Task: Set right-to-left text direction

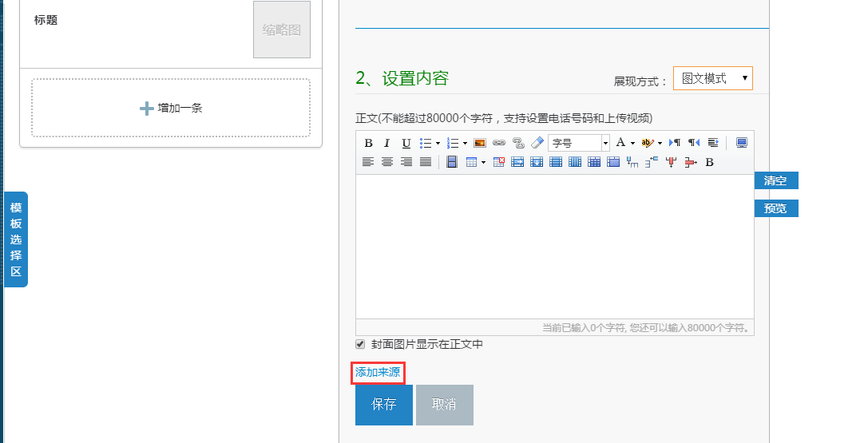Action: point(694,143)
